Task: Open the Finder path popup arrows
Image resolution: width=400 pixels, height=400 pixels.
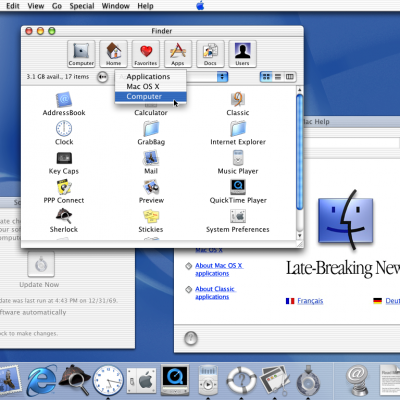Action: [222, 77]
